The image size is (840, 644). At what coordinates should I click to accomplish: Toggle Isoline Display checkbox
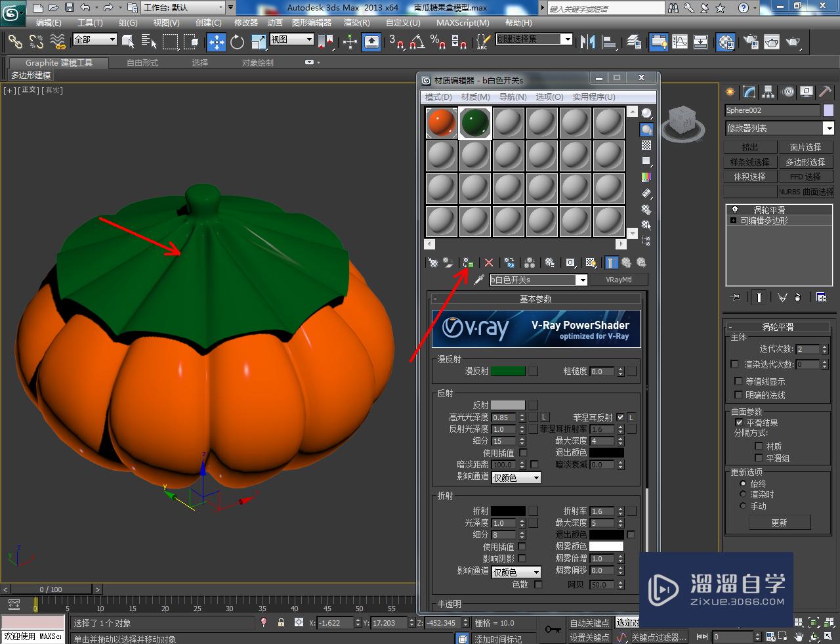(738, 381)
